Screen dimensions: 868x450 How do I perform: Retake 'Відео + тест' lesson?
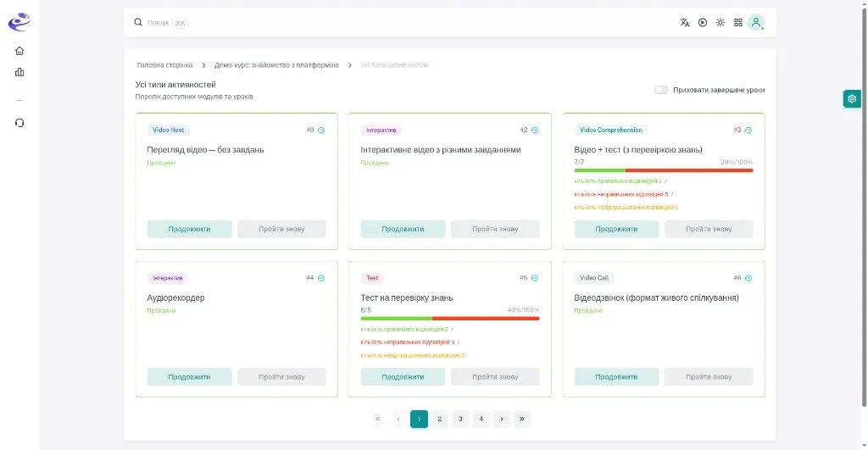pyautogui.click(x=709, y=229)
